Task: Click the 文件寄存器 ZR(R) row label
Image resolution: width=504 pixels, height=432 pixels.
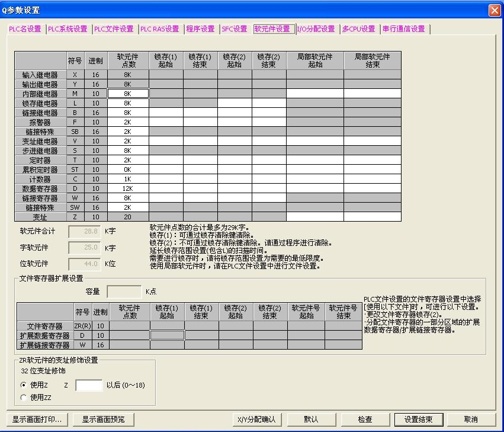Action: [45, 326]
